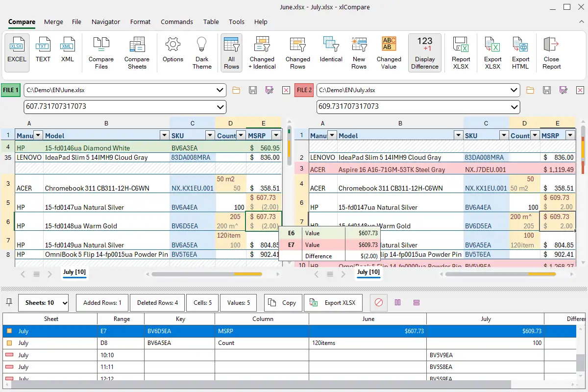Viewport: 588px width, 392px height.
Task: Pin the results panel
Action: pos(9,302)
